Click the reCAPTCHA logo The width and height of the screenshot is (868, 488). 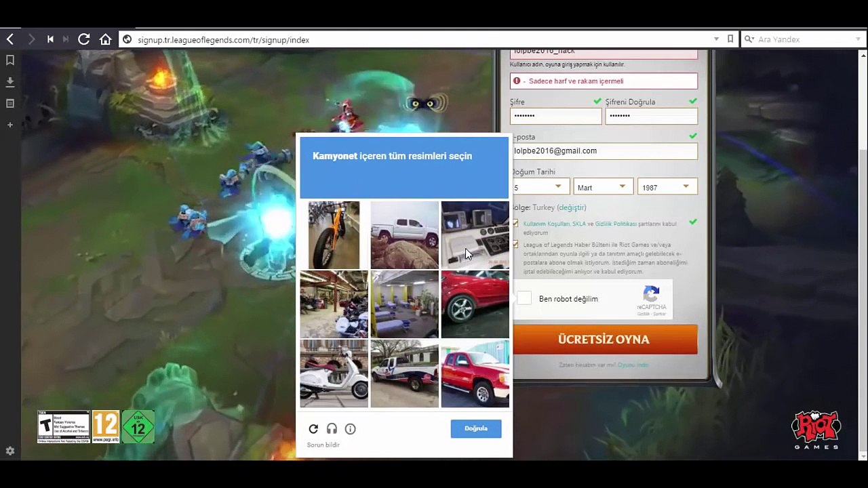coord(652,294)
